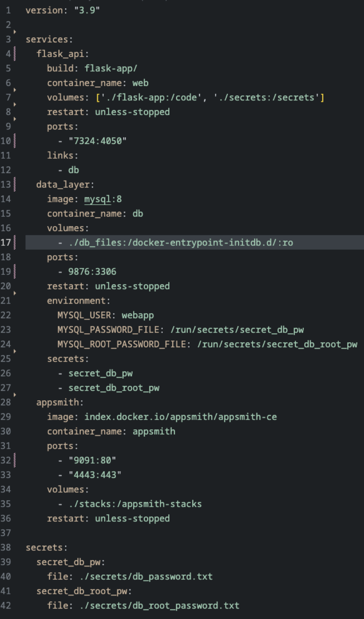Click the data_layer: service name

click(65, 185)
